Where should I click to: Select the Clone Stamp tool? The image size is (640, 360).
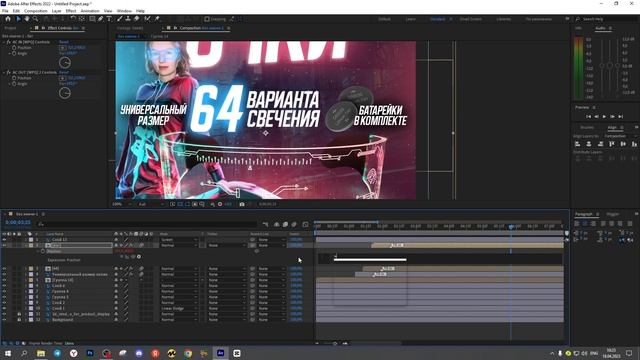tap(128, 19)
